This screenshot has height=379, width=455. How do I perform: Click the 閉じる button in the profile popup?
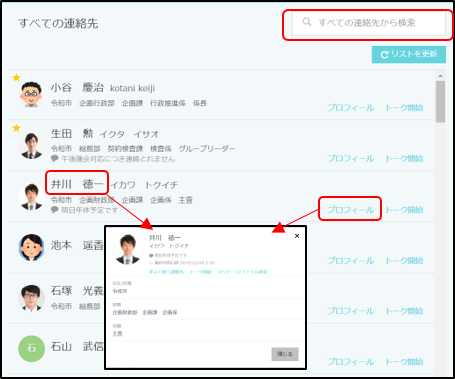[x=285, y=354]
